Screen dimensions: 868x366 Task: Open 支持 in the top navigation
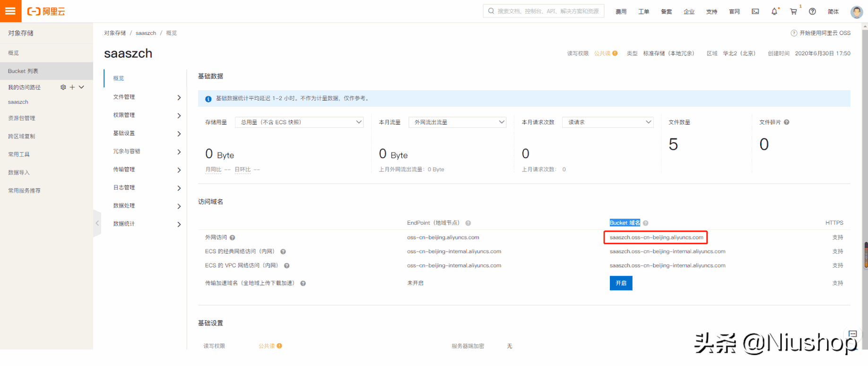coord(712,12)
